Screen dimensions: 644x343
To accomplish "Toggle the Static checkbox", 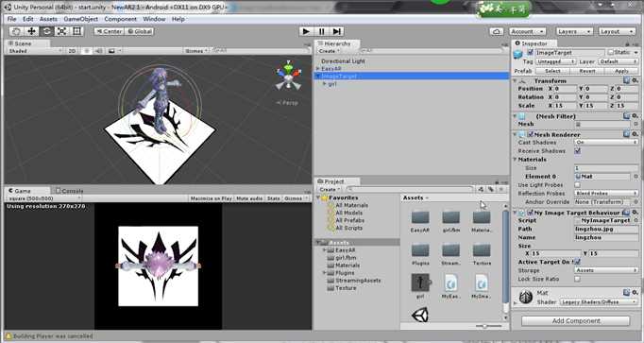I will tap(611, 52).
